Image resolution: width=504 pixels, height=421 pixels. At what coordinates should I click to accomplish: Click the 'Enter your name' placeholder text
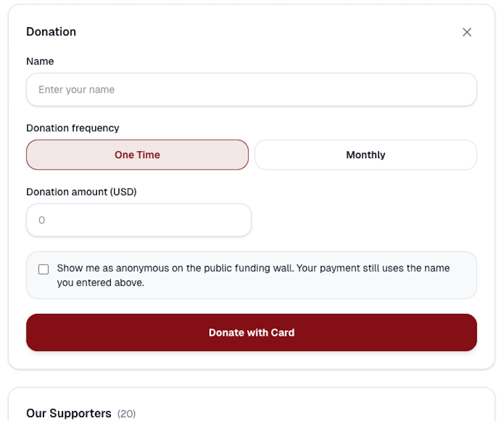tap(76, 89)
